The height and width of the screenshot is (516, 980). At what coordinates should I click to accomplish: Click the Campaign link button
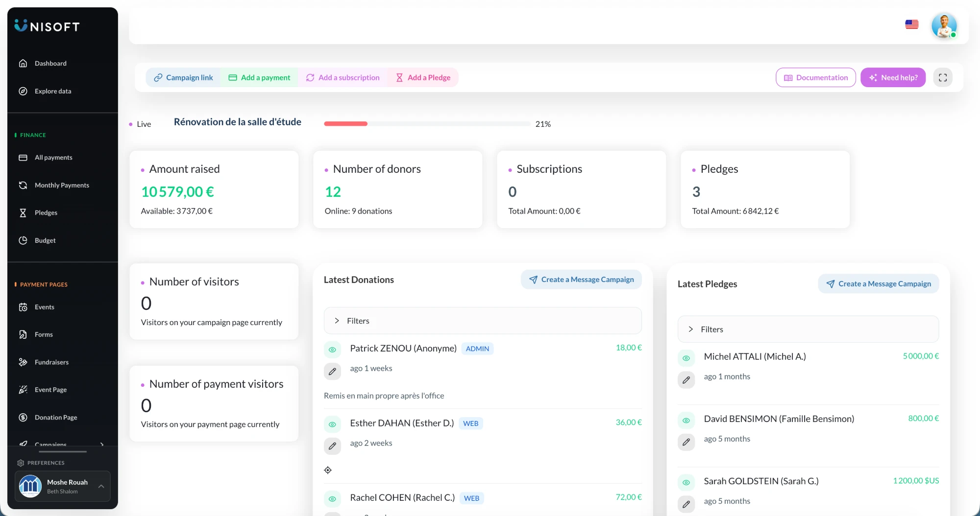click(183, 77)
